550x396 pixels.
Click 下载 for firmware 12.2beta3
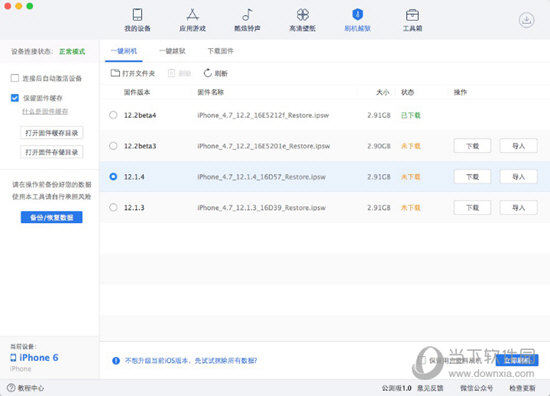(x=472, y=146)
